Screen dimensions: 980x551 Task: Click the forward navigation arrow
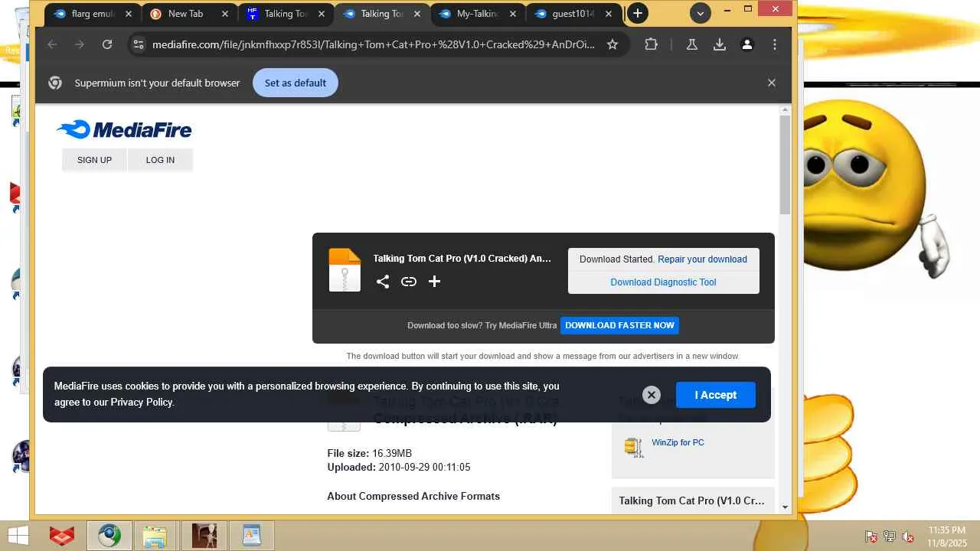pos(80,44)
